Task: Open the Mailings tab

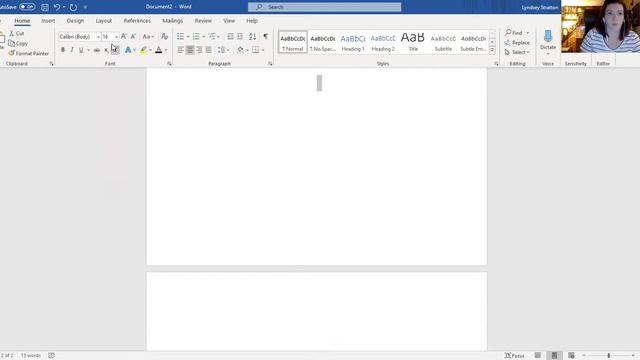Action: click(172, 20)
